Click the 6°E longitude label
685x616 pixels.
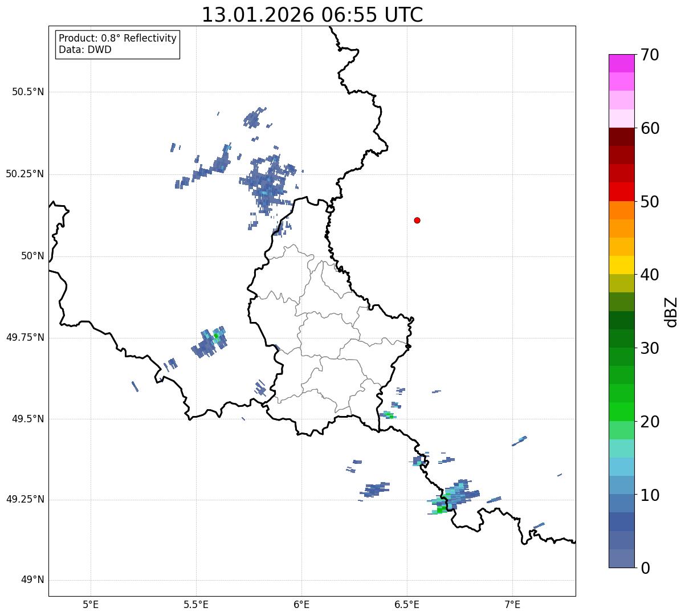coord(301,604)
